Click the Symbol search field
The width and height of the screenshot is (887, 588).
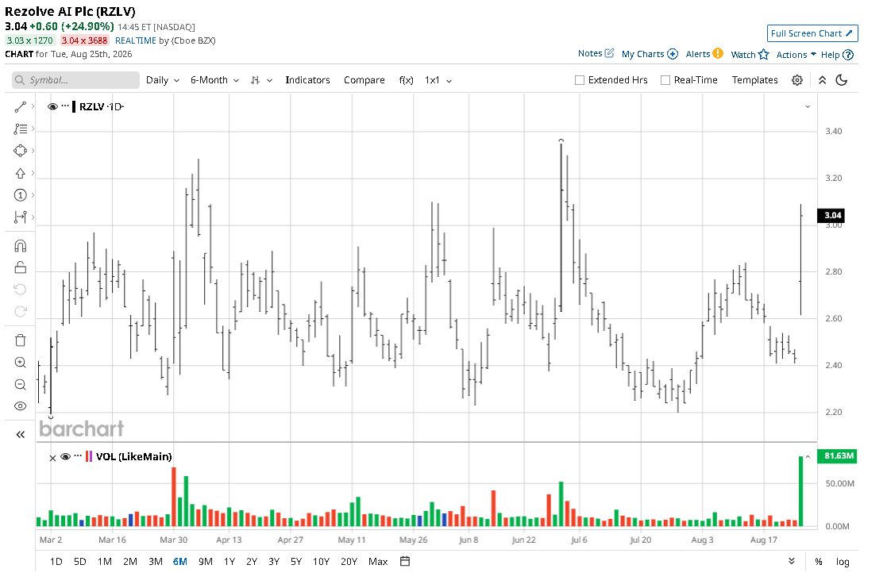pos(75,80)
